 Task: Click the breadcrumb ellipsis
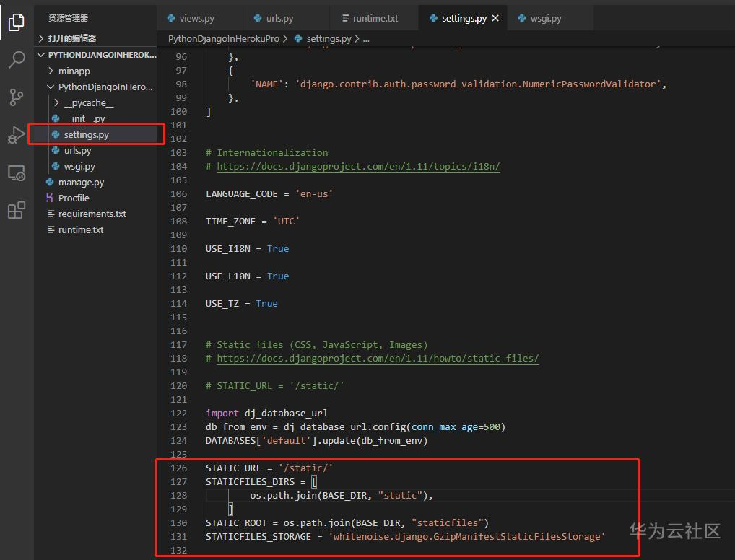366,39
